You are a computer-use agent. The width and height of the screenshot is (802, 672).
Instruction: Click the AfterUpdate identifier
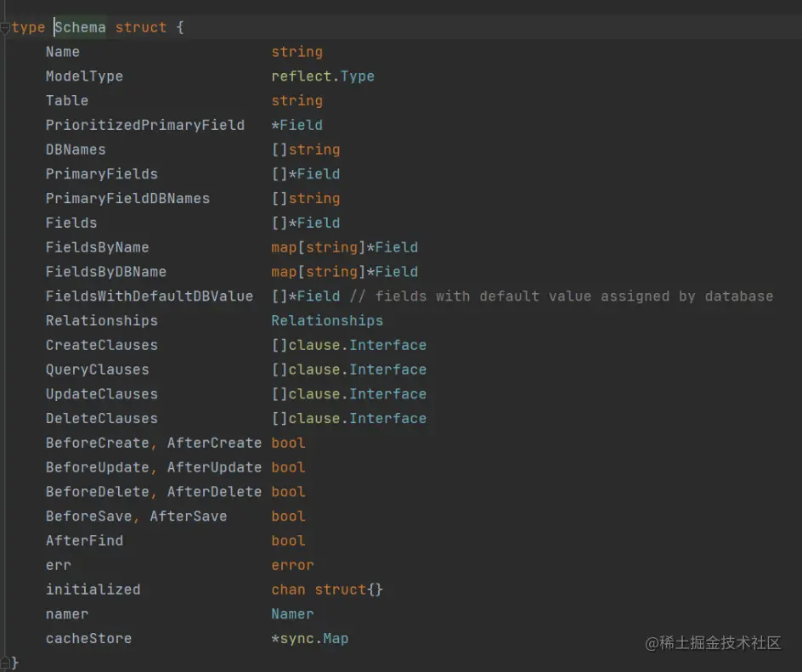214,467
